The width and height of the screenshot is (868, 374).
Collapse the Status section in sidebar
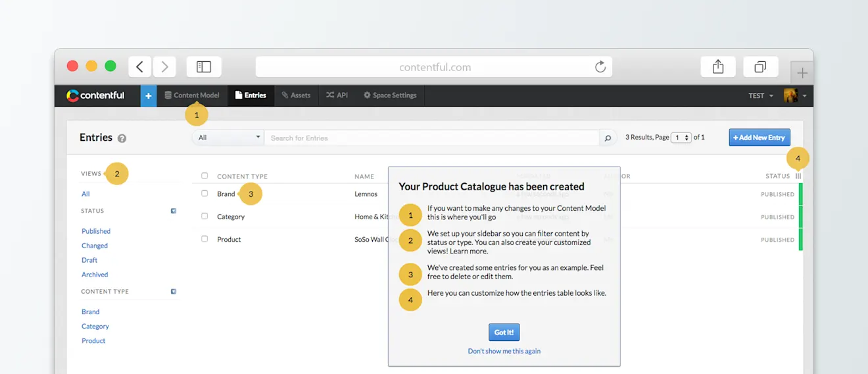coord(174,211)
